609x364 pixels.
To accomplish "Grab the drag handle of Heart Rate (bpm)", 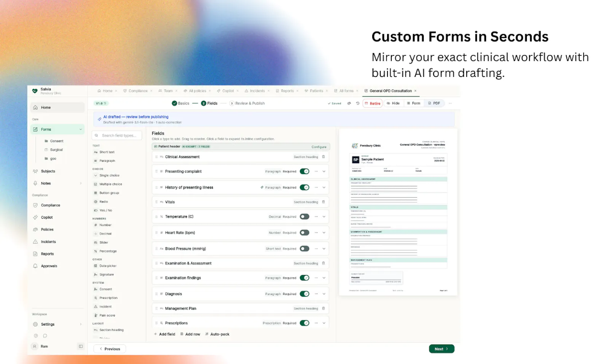I will pyautogui.click(x=156, y=233).
